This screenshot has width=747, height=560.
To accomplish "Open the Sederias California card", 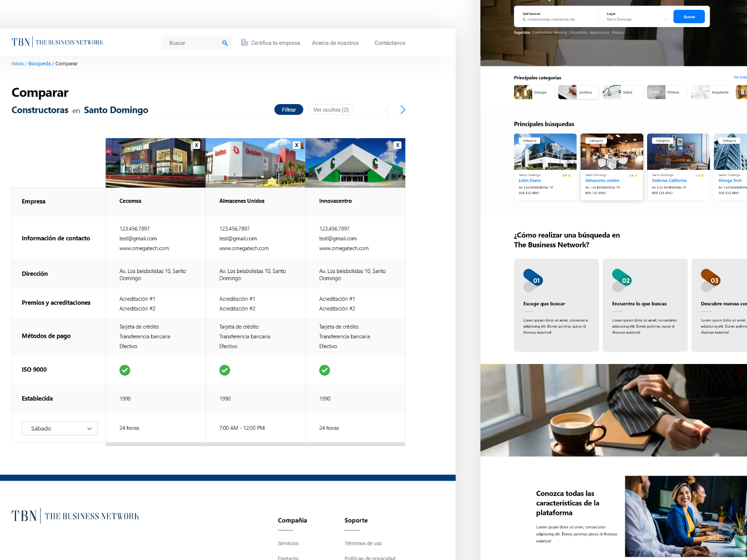I will (x=678, y=167).
